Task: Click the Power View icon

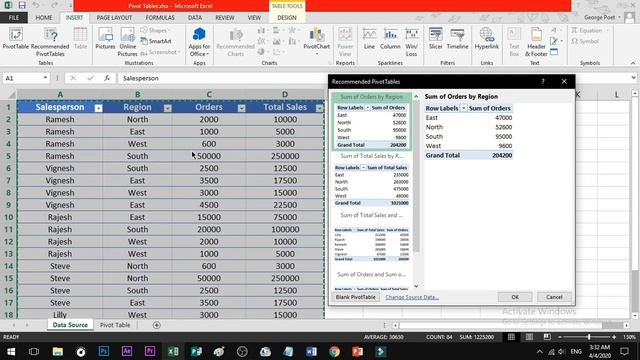Action: click(345, 42)
